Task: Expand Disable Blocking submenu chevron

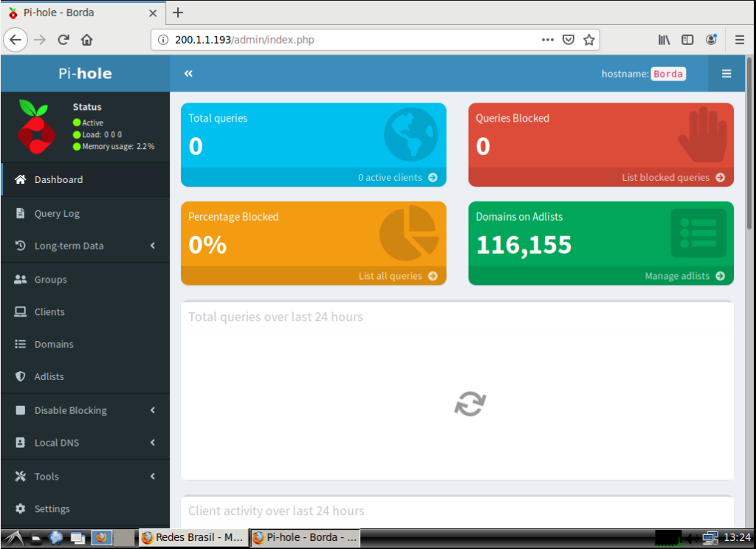Action: [x=153, y=410]
